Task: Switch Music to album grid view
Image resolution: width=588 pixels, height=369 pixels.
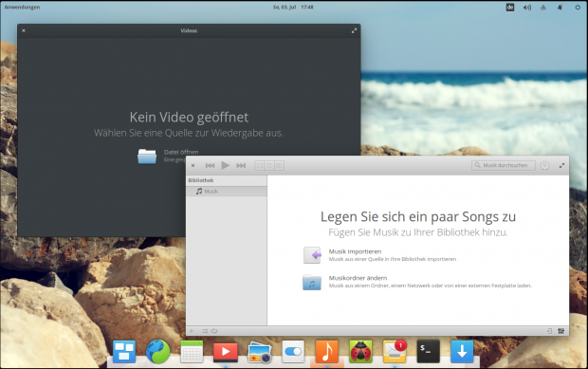Action: [260, 165]
